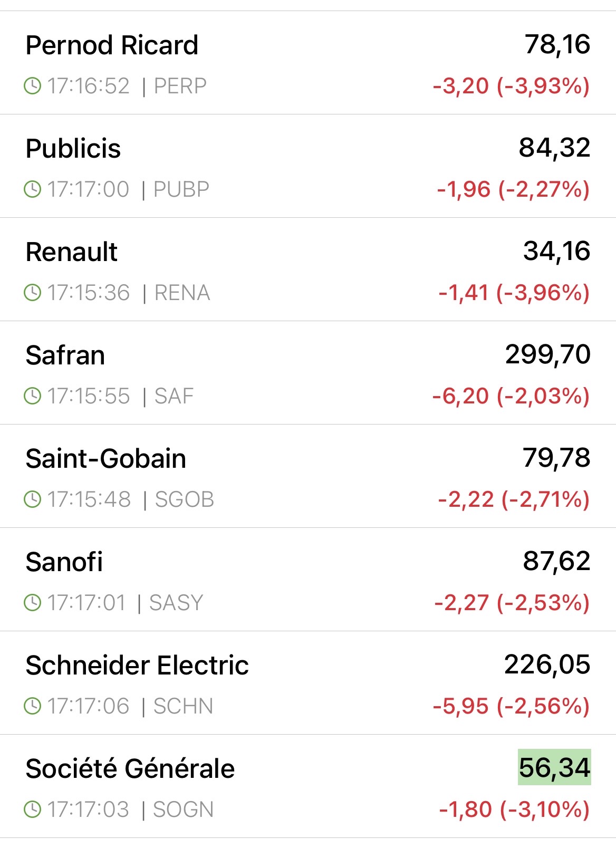Open the Sanofi stock name
Viewport: 616px width, 848px height.
(64, 562)
